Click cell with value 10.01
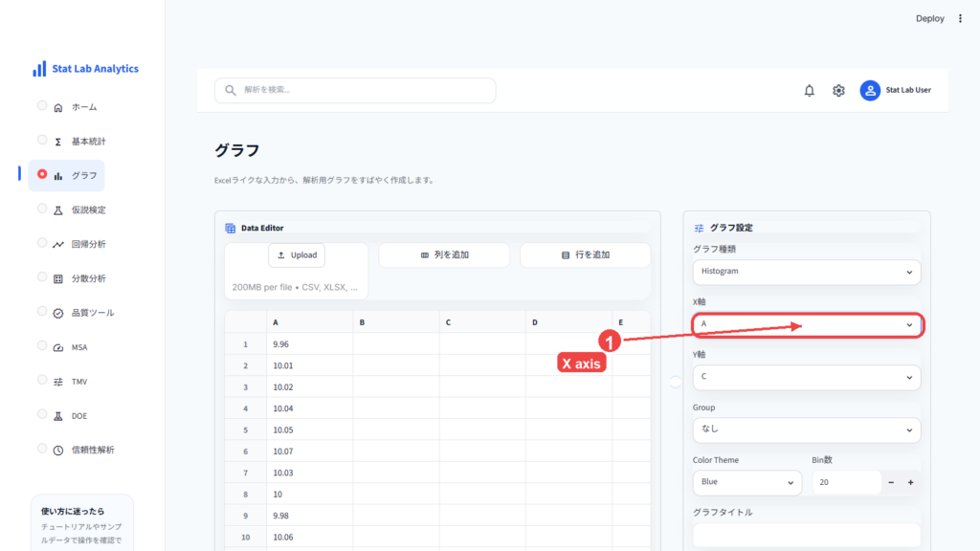This screenshot has width=980, height=551. pos(309,365)
